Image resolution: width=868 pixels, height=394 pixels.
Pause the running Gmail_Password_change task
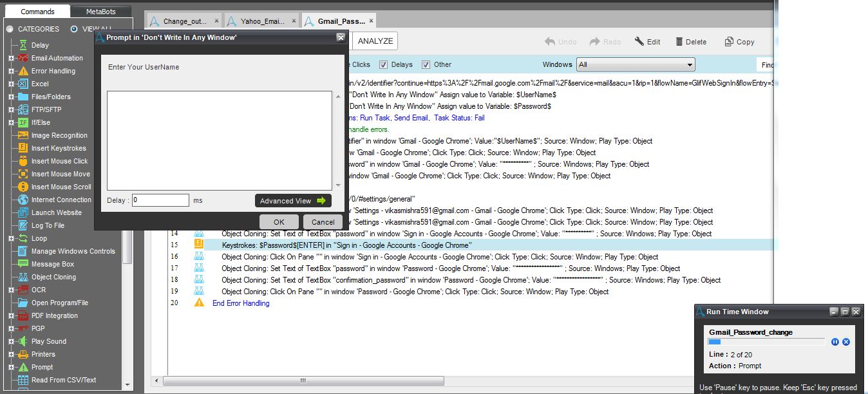tap(835, 342)
